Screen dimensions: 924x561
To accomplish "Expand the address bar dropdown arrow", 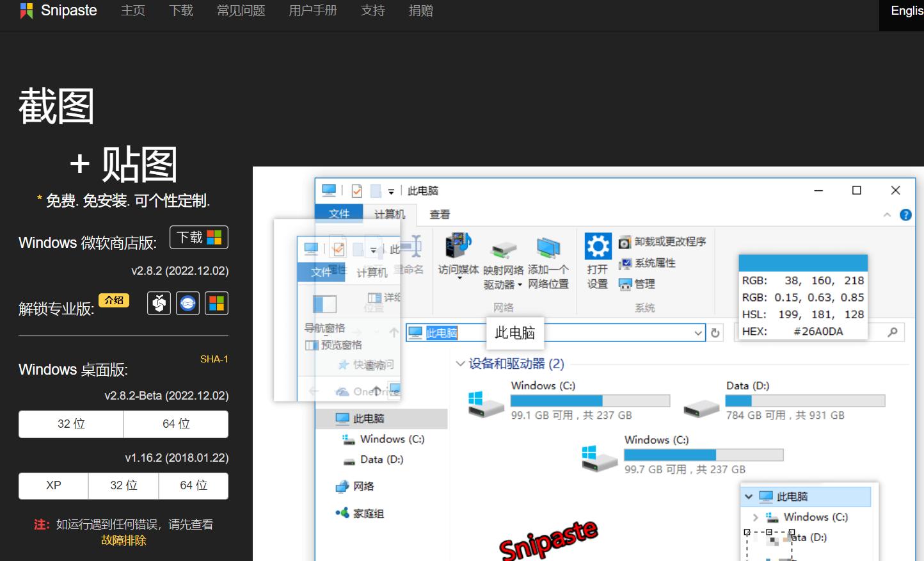I will point(697,333).
